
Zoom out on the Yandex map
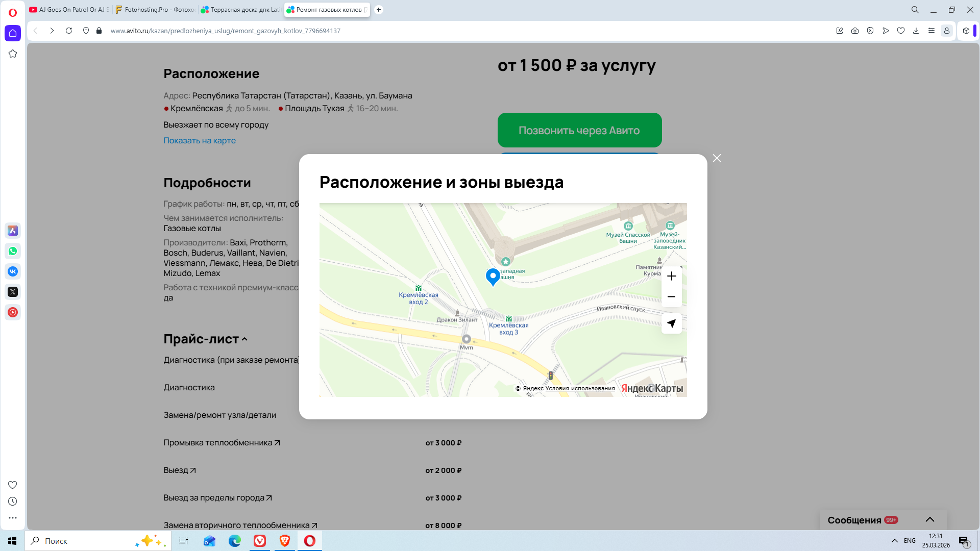[671, 296]
